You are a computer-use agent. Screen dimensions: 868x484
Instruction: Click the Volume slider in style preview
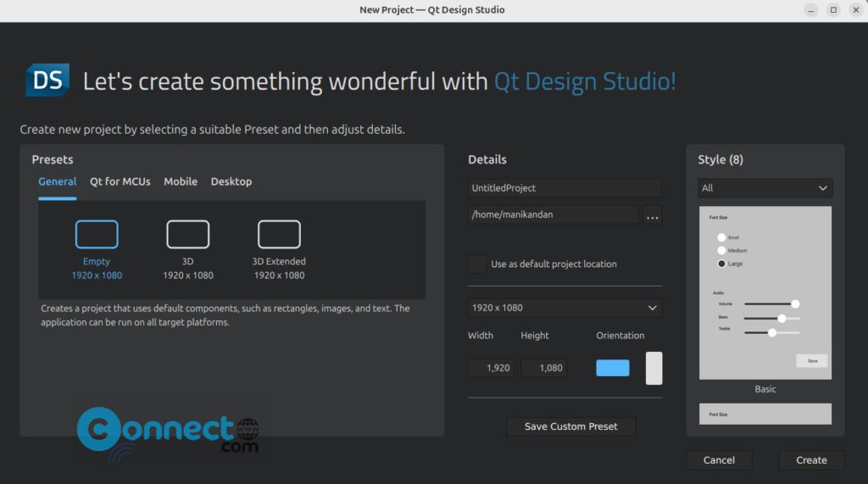tap(770, 303)
